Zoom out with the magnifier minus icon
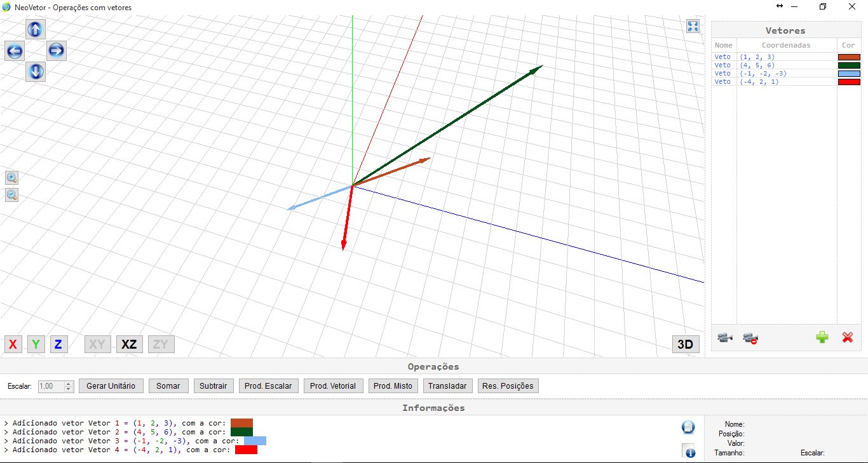 (x=11, y=195)
